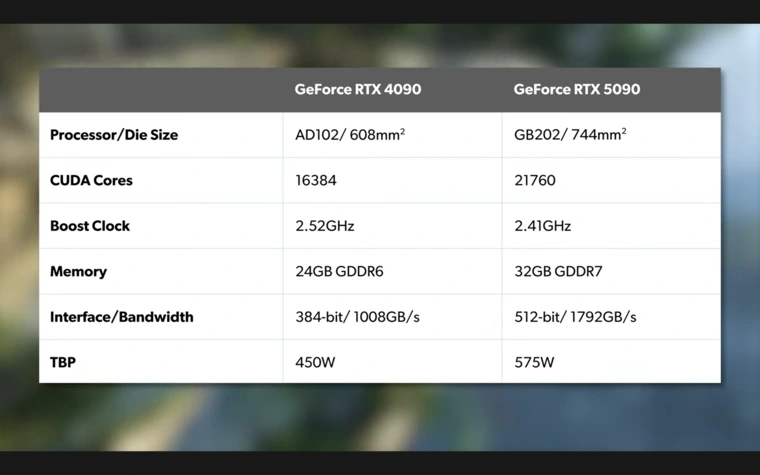Click the AD102/ 608mm² cell
Image resolution: width=760 pixels, height=475 pixels.
[350, 135]
